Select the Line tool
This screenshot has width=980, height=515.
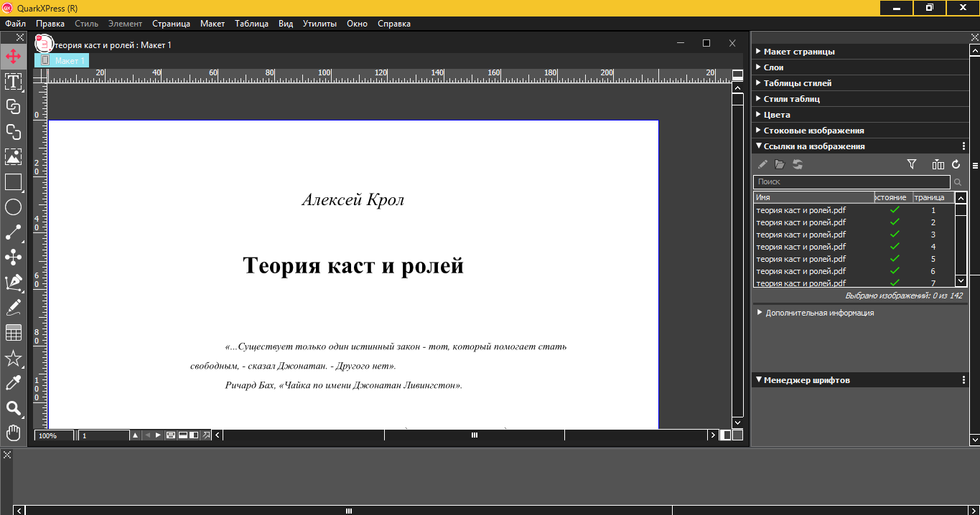13,232
